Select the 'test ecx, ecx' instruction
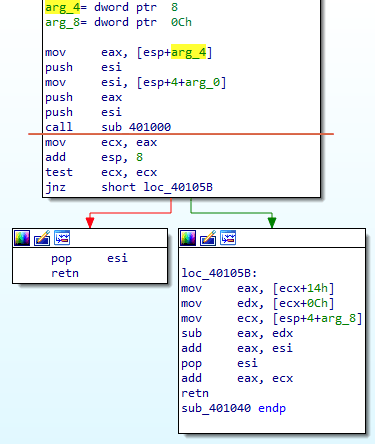375x444 pixels. tap(101, 172)
